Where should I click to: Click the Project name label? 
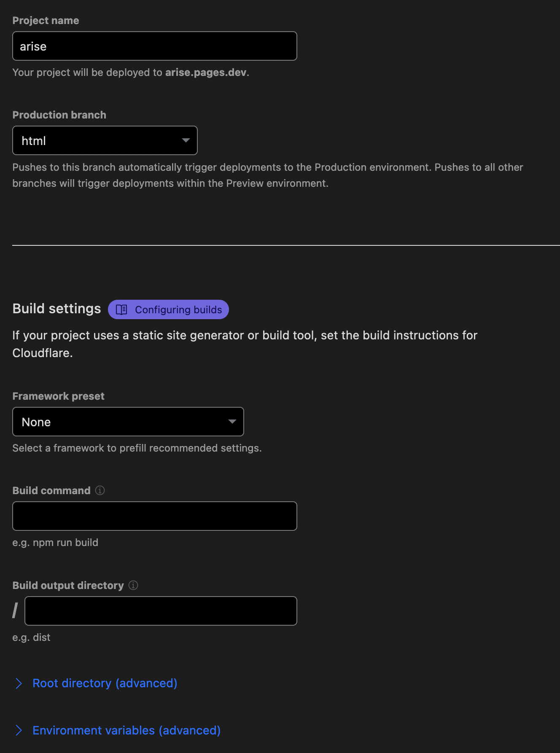pos(46,21)
